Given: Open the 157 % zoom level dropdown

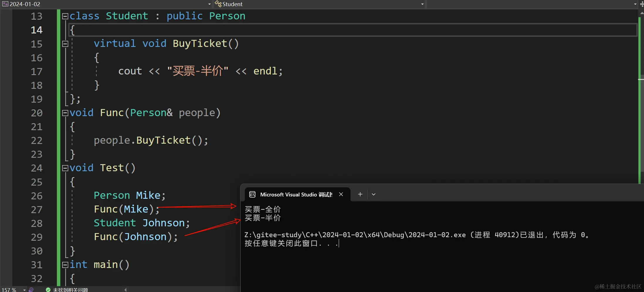Looking at the screenshot, I should [x=24, y=290].
